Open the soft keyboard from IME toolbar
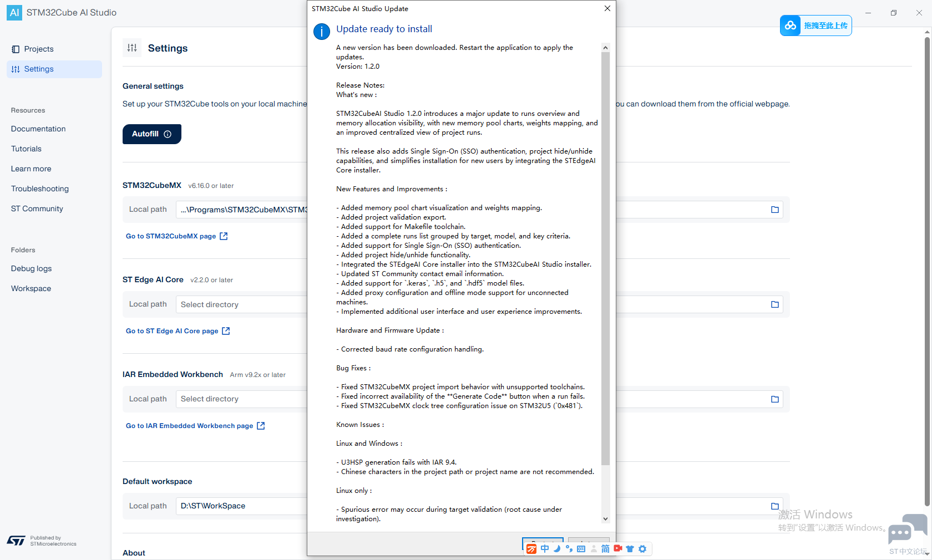Viewport: 932px width, 560px height. pyautogui.click(x=581, y=549)
